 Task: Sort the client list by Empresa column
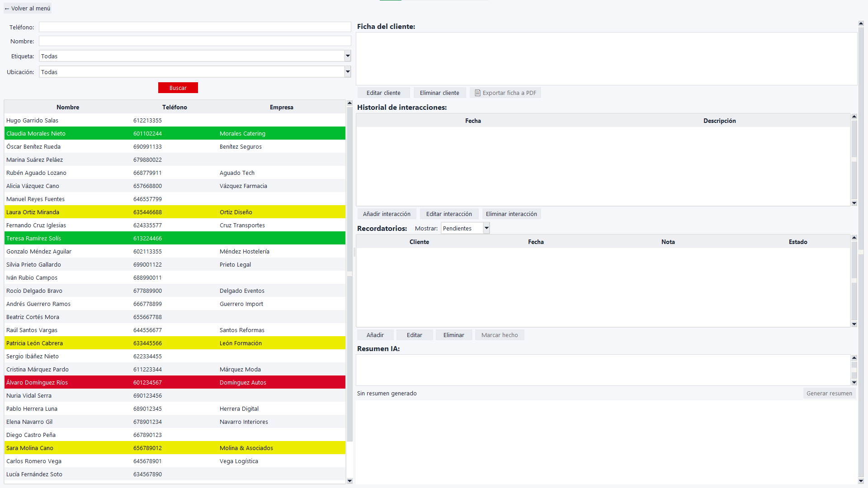tap(282, 107)
